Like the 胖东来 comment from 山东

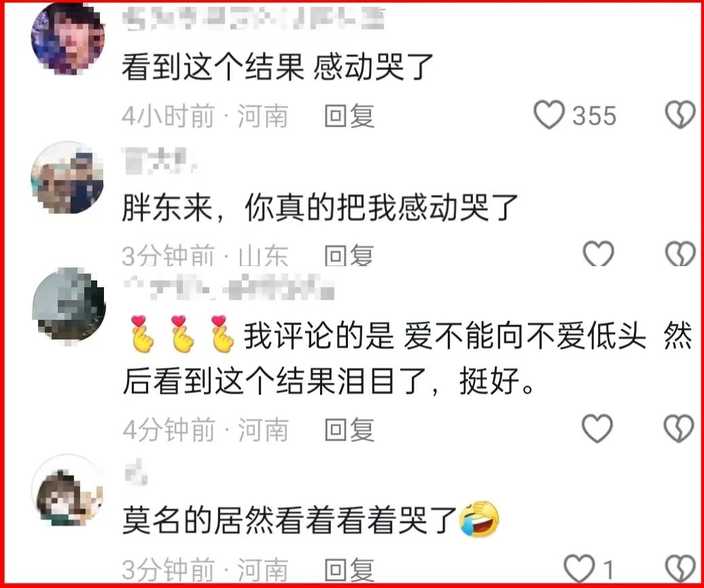point(598,253)
